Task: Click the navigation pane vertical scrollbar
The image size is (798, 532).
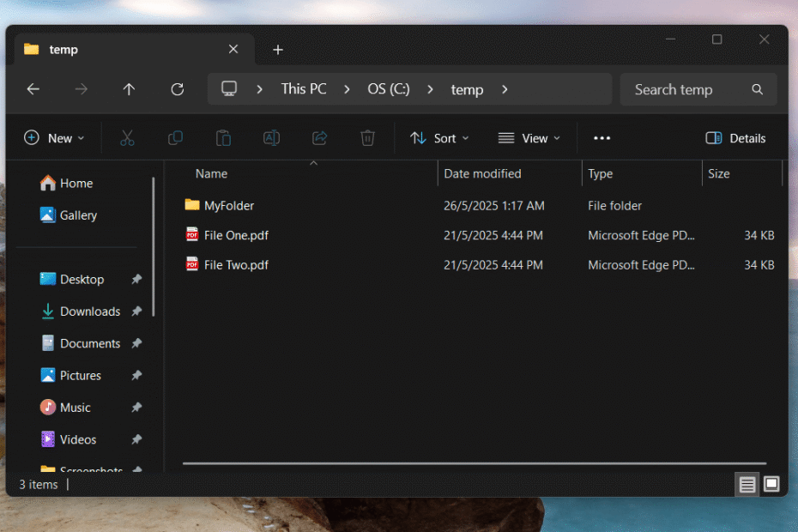Action: click(154, 247)
